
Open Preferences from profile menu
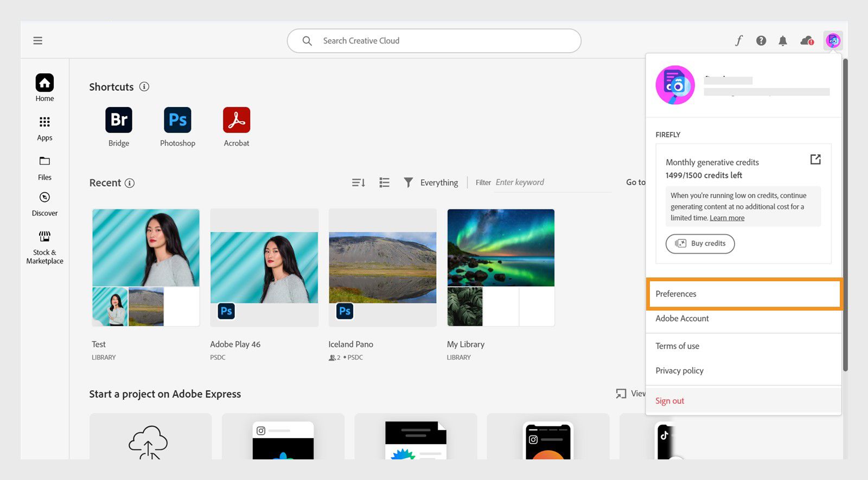pyautogui.click(x=744, y=294)
